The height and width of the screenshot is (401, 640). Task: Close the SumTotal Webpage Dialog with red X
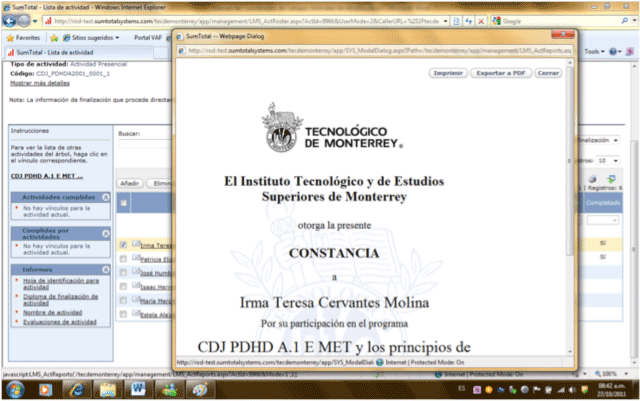pos(563,35)
